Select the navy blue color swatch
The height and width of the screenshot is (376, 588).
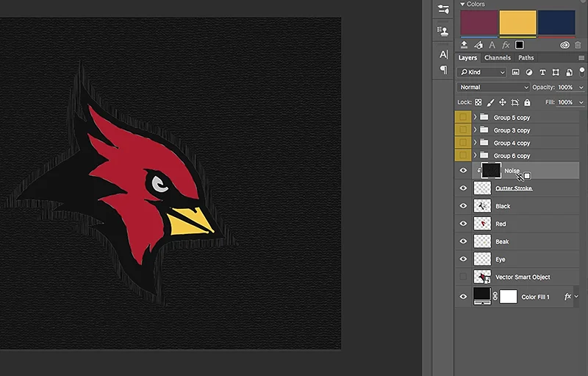pyautogui.click(x=556, y=23)
